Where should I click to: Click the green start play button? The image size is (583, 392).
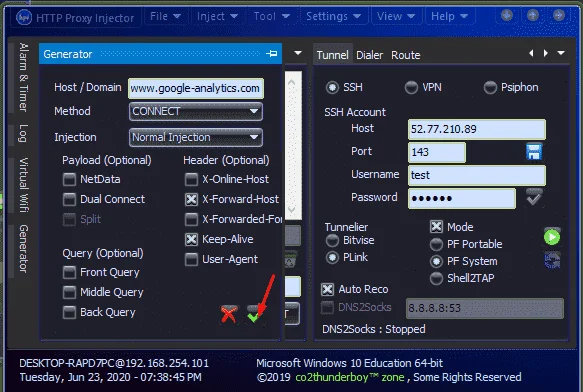(552, 237)
